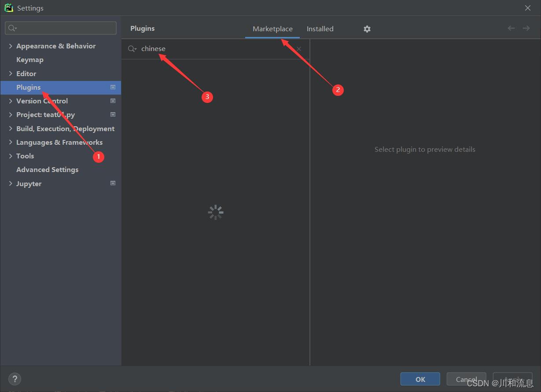Expand the Jupyter section
The height and width of the screenshot is (392, 541).
point(11,183)
